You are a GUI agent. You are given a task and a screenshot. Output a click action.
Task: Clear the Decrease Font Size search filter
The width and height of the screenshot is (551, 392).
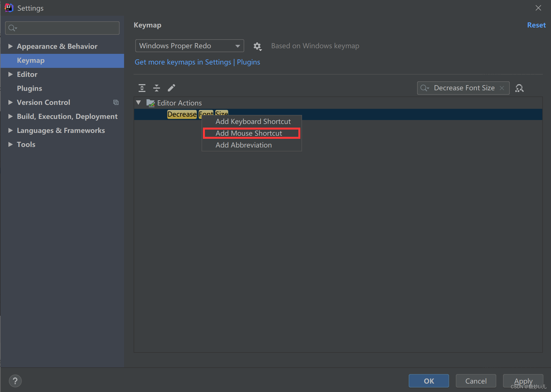(x=502, y=88)
